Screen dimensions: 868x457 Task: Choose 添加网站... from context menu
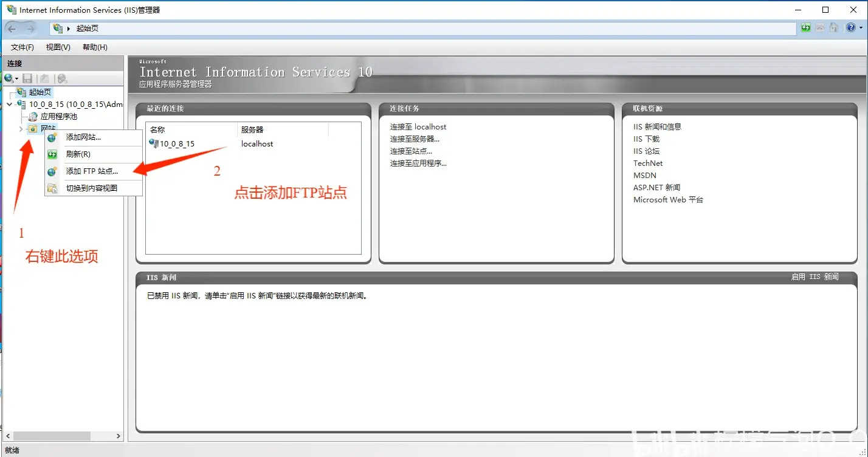pos(94,137)
